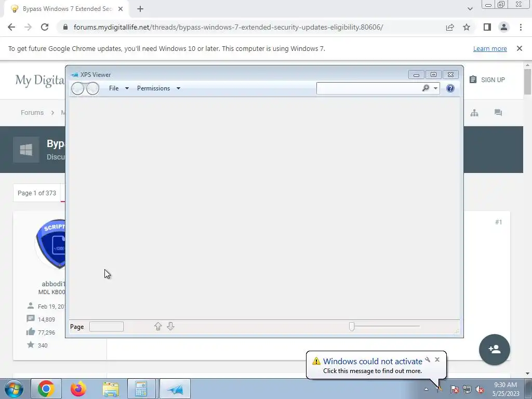Launch Firefox from the taskbar
Viewport: 532px width, 399px height.
click(78, 389)
